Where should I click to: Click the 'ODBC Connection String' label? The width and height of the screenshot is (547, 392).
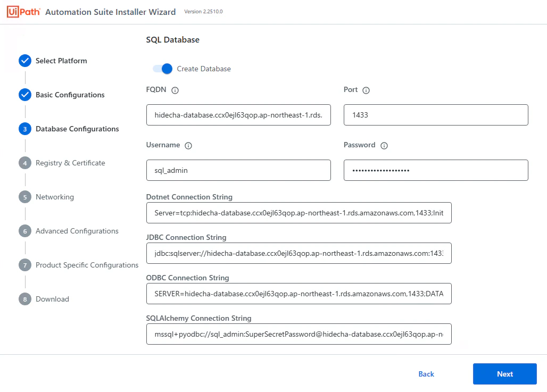[188, 278]
